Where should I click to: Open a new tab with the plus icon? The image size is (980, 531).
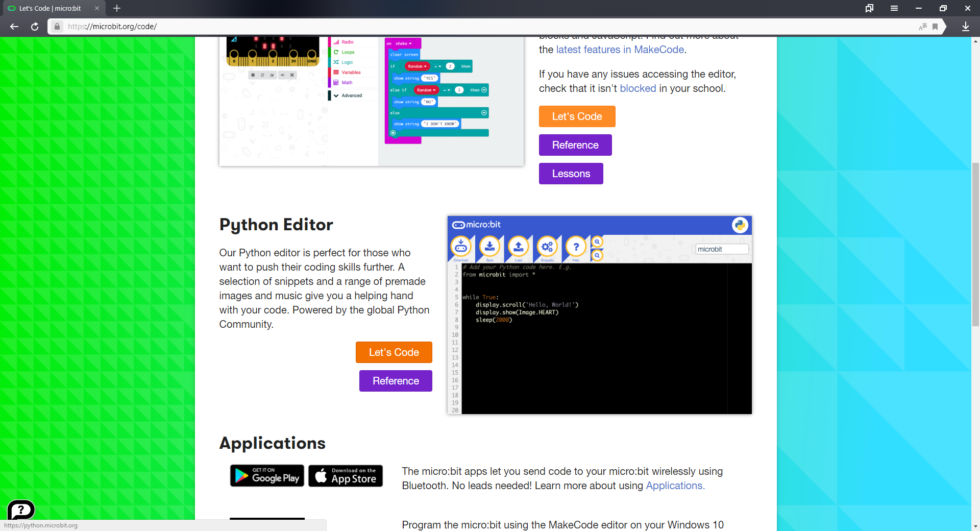[x=117, y=8]
